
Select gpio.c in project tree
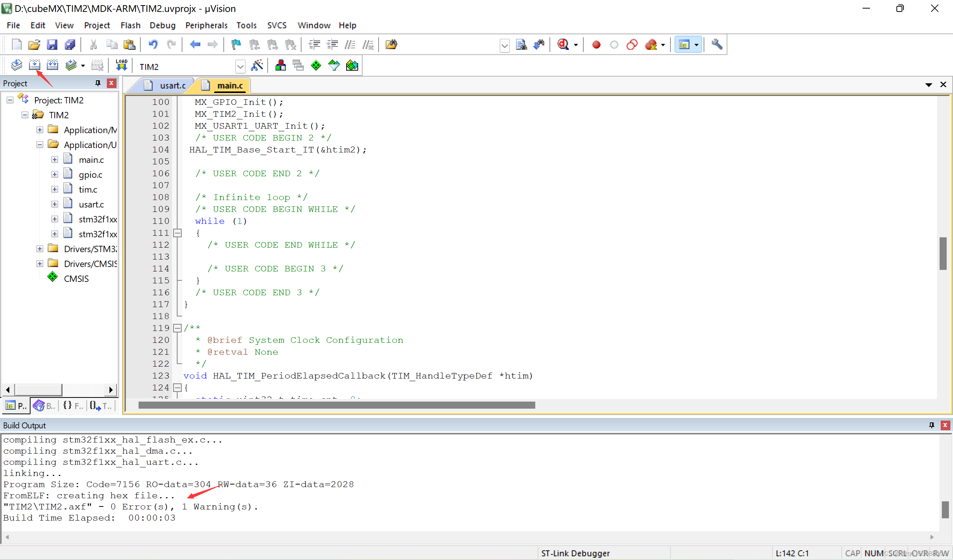point(90,174)
